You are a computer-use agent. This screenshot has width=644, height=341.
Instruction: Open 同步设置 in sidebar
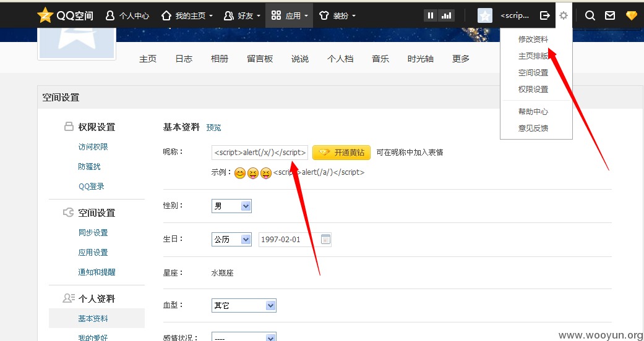pos(93,233)
